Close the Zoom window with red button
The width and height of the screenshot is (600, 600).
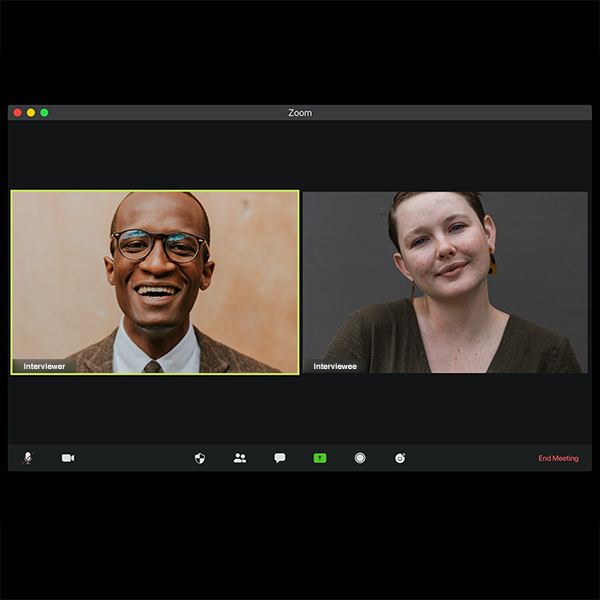pyautogui.click(x=18, y=113)
